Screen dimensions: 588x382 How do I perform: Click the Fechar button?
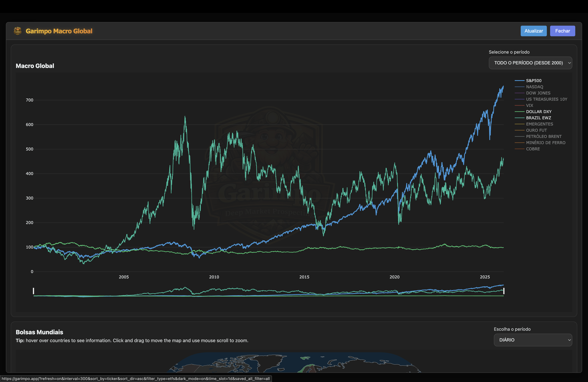[x=562, y=31]
